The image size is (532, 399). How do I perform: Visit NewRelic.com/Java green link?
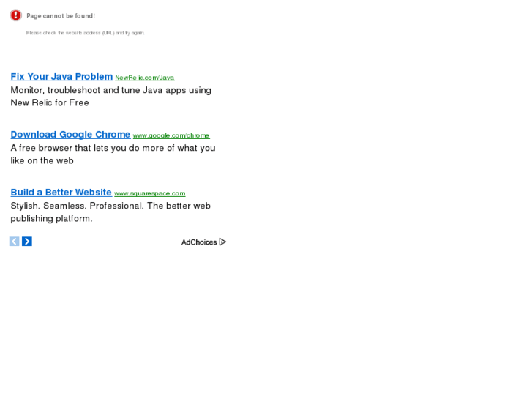point(145,78)
